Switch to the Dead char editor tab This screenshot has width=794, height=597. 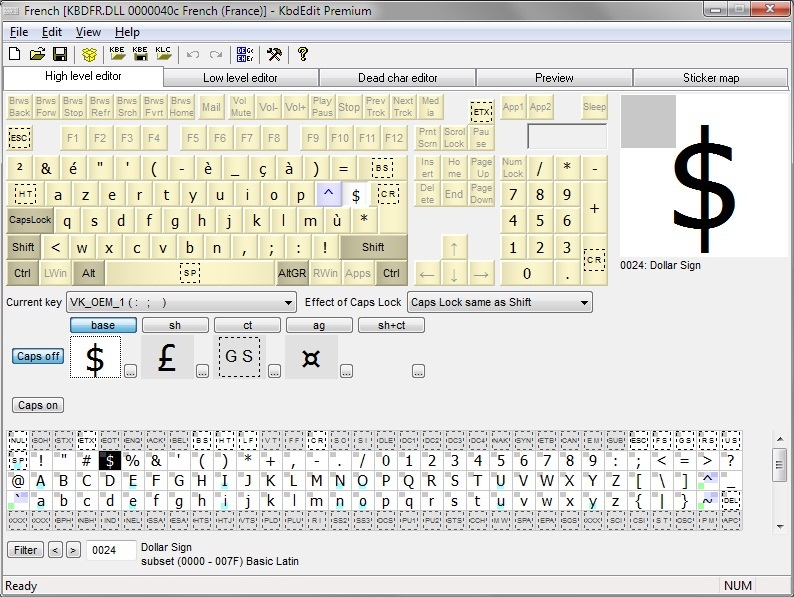[397, 78]
